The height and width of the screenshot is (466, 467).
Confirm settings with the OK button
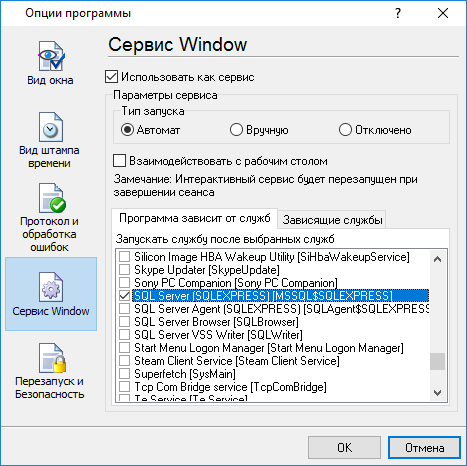(x=344, y=447)
